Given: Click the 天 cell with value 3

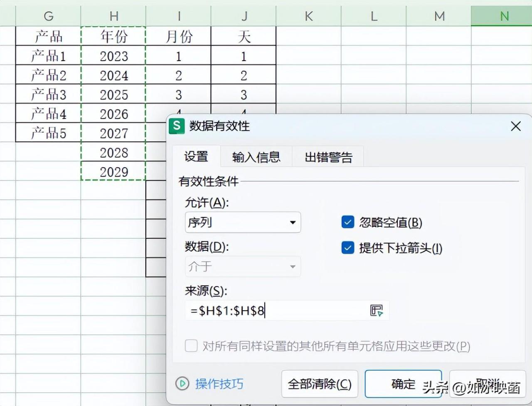Looking at the screenshot, I should [244, 94].
